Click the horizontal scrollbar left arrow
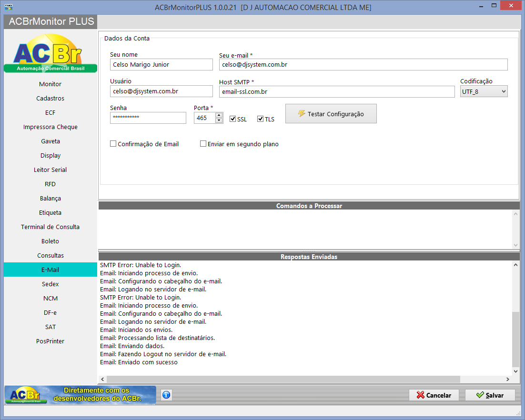 pos(102,379)
